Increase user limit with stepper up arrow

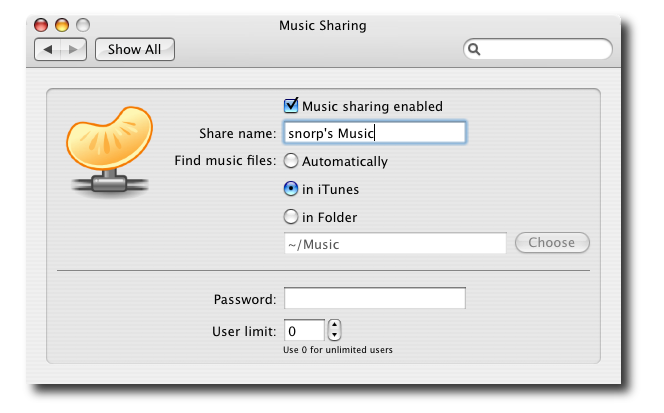point(335,325)
